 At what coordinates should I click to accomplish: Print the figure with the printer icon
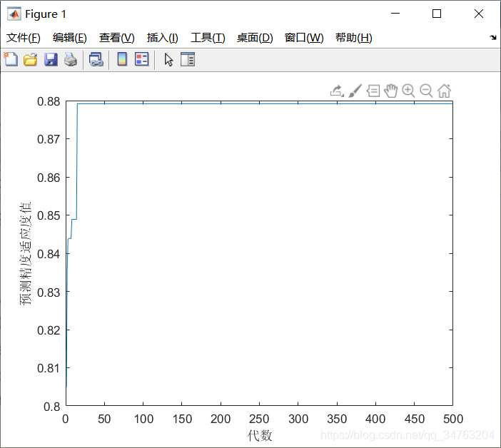coord(70,60)
